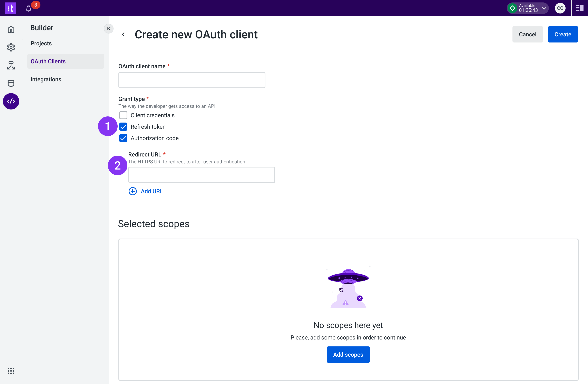The height and width of the screenshot is (384, 588).
Task: Focus the OAuth client name field
Action: click(x=192, y=80)
